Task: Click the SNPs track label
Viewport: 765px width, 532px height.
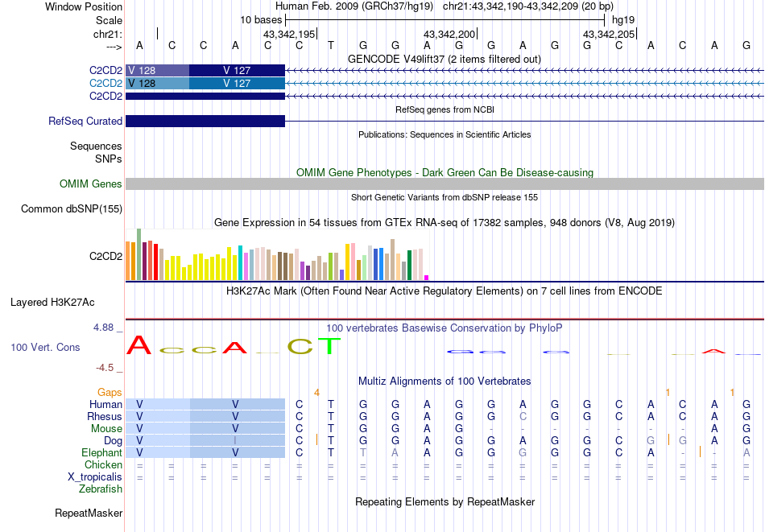Action: pos(109,159)
